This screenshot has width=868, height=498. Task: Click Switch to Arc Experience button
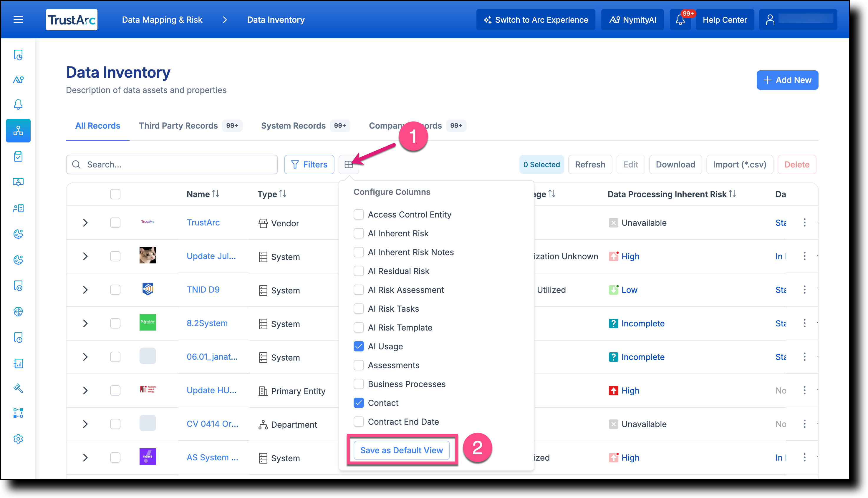[x=536, y=19]
